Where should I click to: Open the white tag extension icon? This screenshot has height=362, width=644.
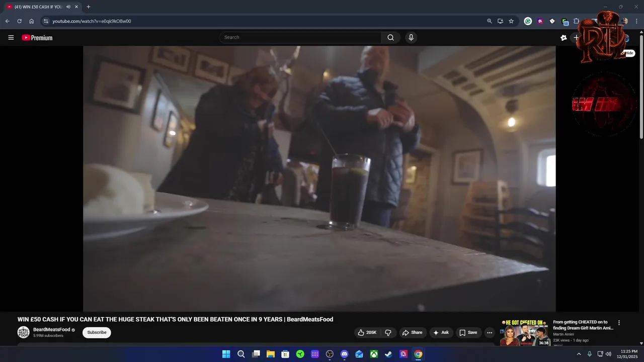[x=552, y=21]
